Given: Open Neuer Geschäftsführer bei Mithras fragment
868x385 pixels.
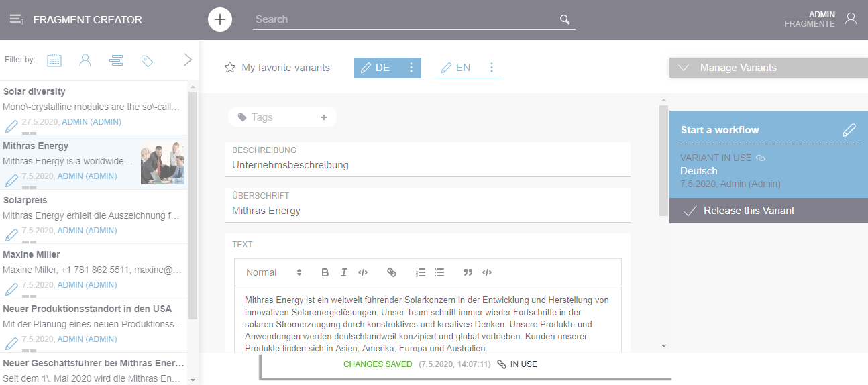Looking at the screenshot, I should coord(94,369).
